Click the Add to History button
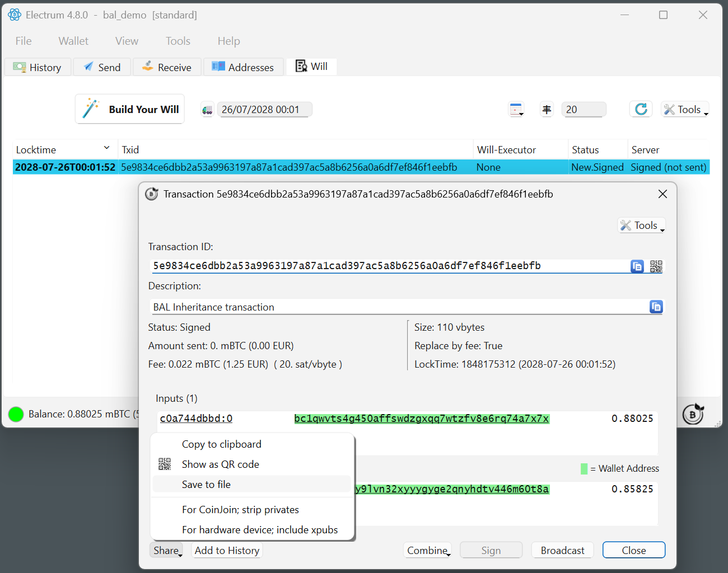The width and height of the screenshot is (728, 573). (x=227, y=551)
